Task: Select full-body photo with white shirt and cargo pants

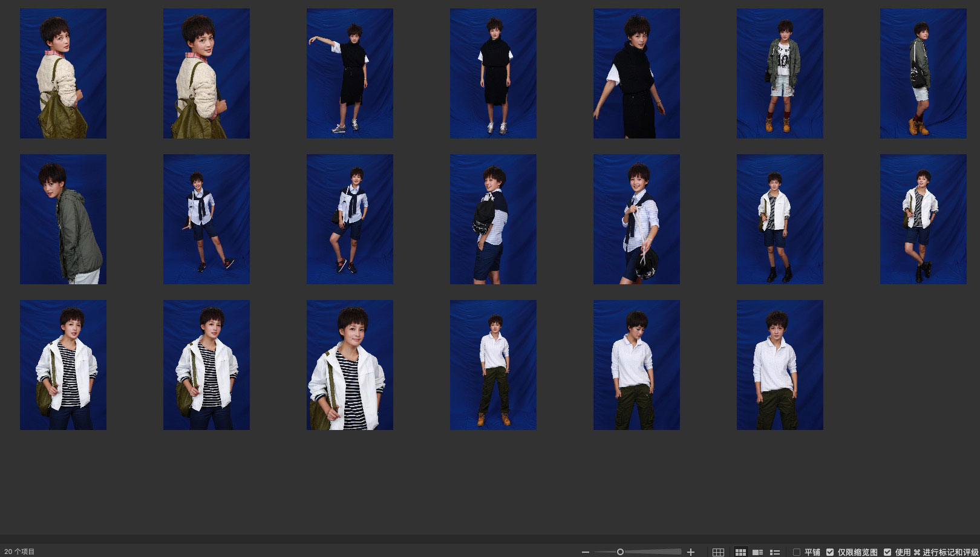Action: coord(493,365)
